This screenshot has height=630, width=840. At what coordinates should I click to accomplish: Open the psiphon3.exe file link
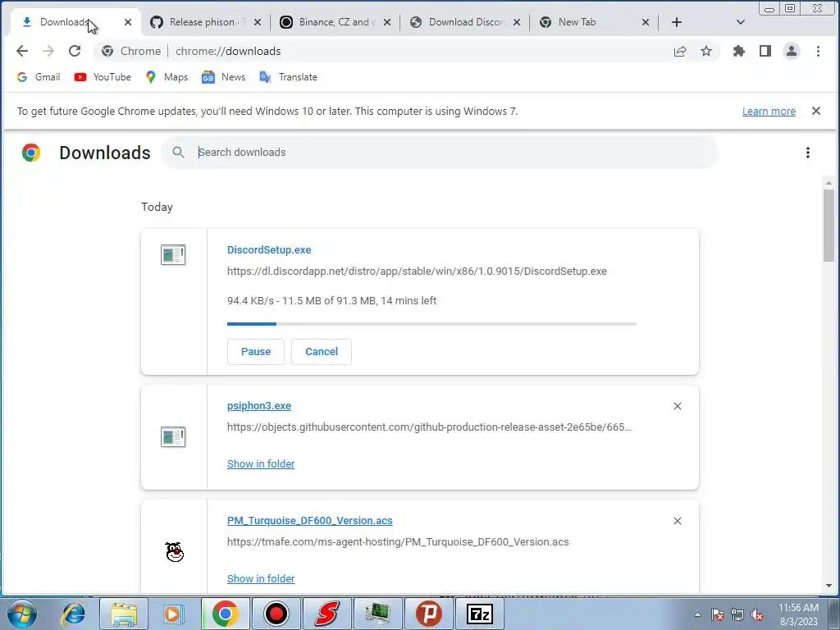click(258, 405)
